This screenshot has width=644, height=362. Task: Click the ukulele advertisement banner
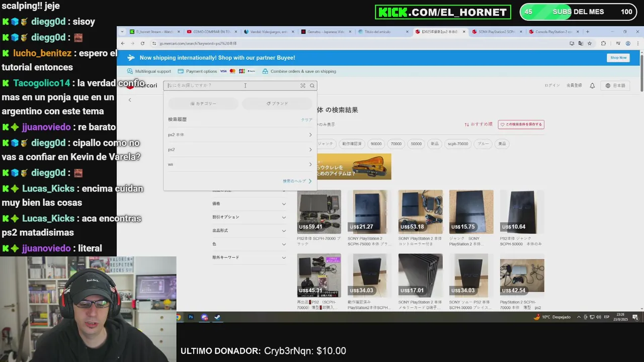(x=354, y=166)
